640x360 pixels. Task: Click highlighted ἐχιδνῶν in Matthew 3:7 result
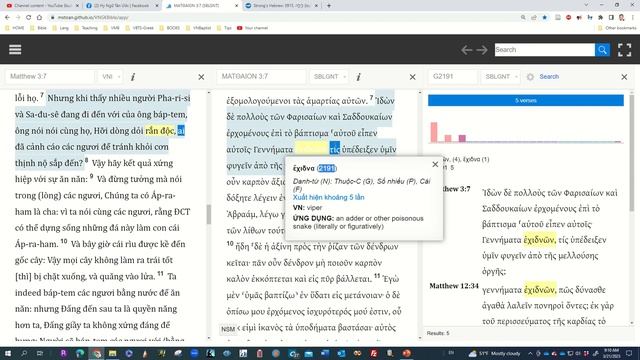pos(539,240)
